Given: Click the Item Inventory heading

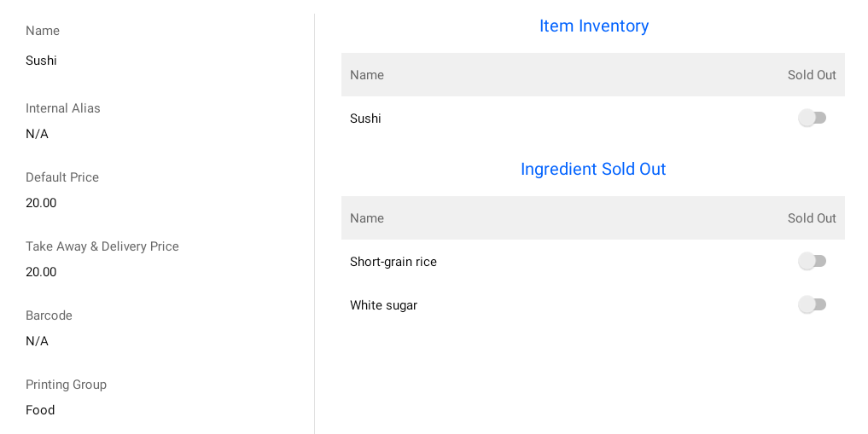Looking at the screenshot, I should click(594, 26).
